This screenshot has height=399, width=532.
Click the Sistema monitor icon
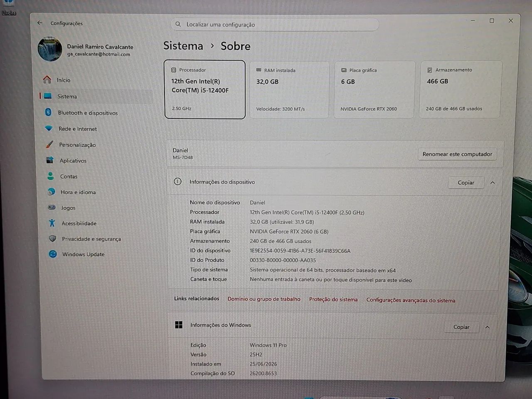(x=48, y=96)
